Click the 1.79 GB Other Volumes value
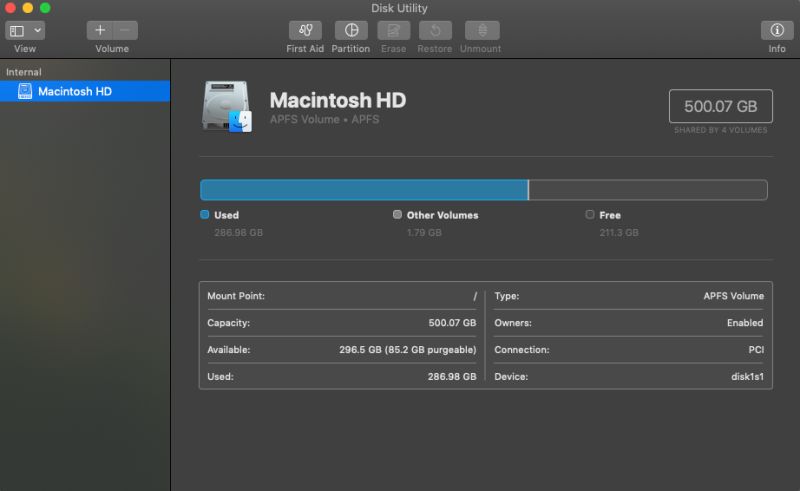 [424, 233]
